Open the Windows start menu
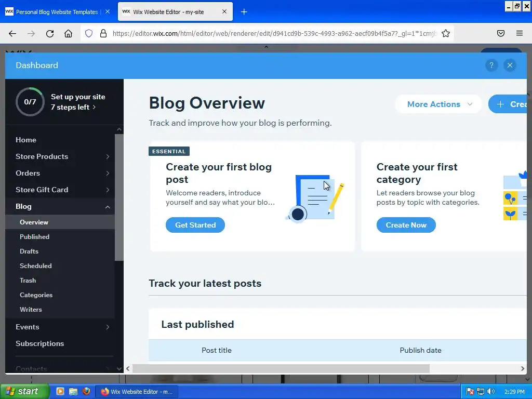532x399 pixels. (x=24, y=392)
